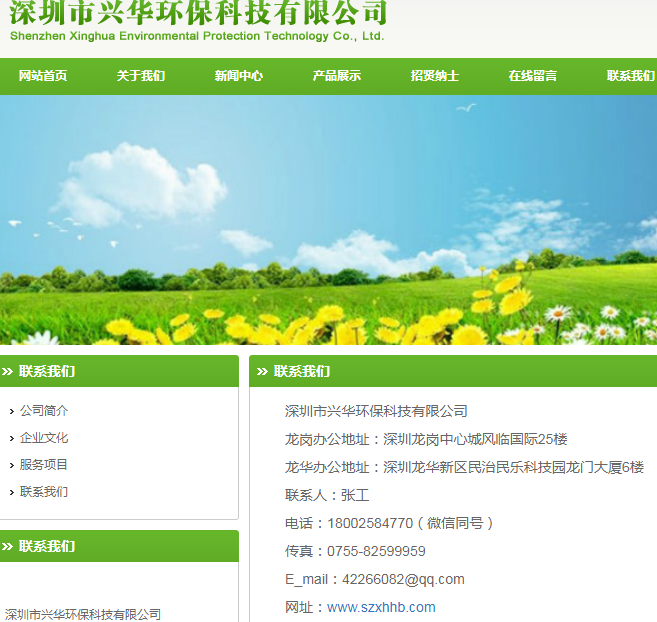Click the double-arrow icon in top sidebar header

tap(8, 372)
